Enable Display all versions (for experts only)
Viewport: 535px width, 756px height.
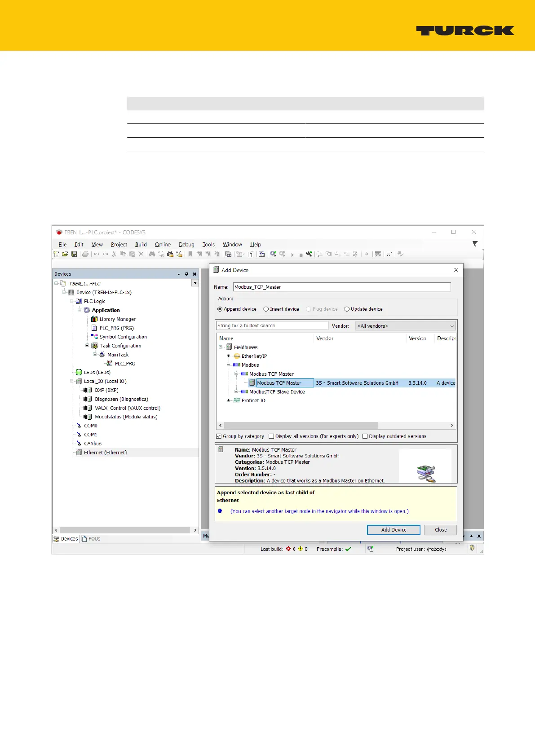[x=271, y=436]
